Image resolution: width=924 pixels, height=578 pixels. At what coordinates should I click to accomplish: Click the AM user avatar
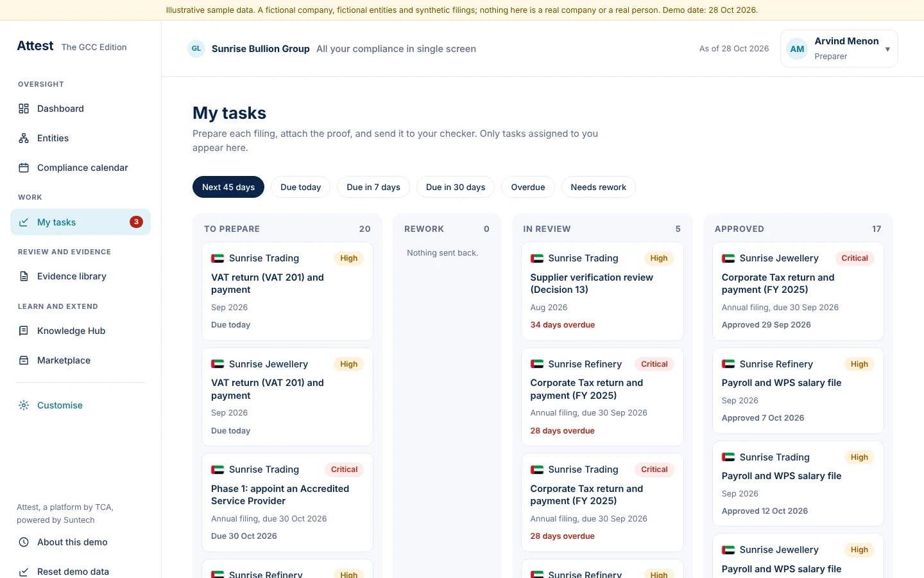click(797, 49)
